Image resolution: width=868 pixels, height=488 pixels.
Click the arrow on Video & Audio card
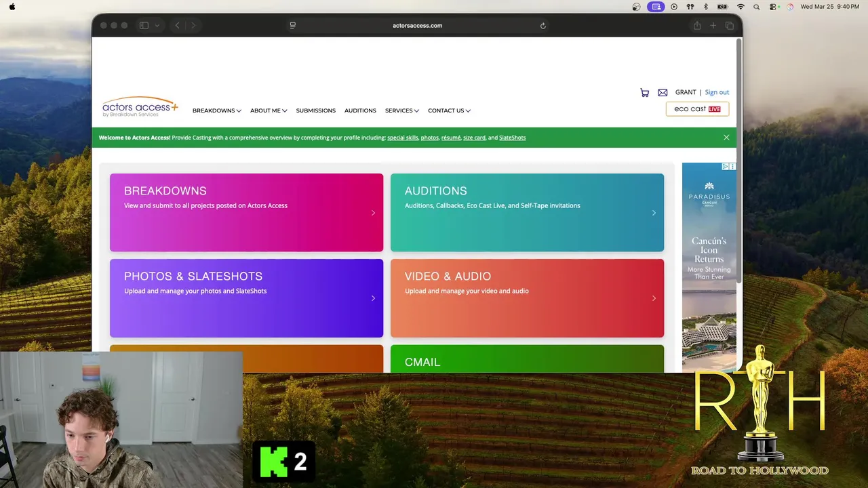point(654,298)
